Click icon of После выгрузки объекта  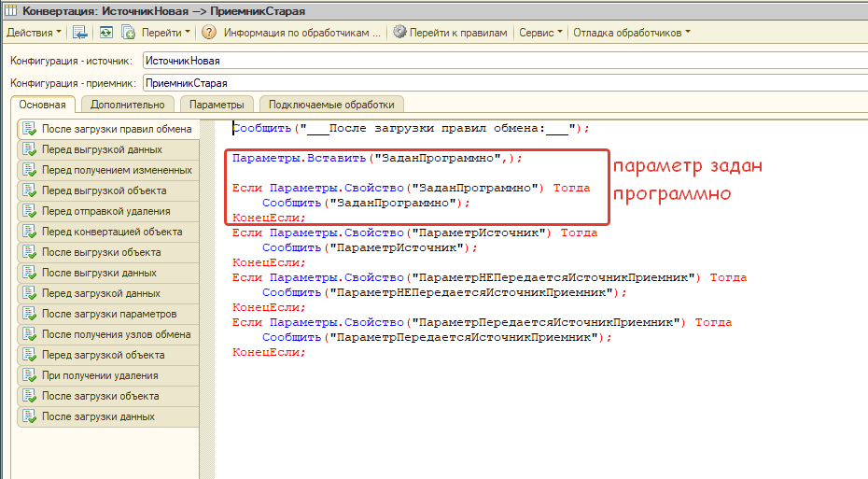click(29, 252)
